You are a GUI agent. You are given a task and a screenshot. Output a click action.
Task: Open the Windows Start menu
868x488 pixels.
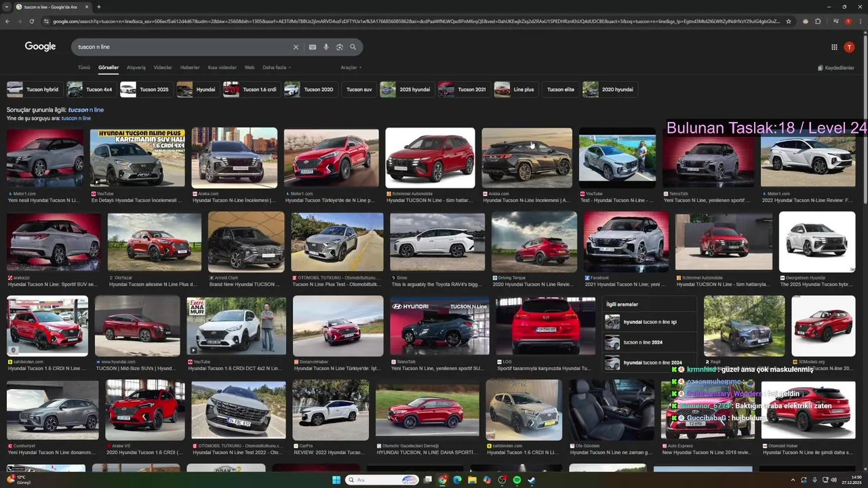tap(336, 480)
